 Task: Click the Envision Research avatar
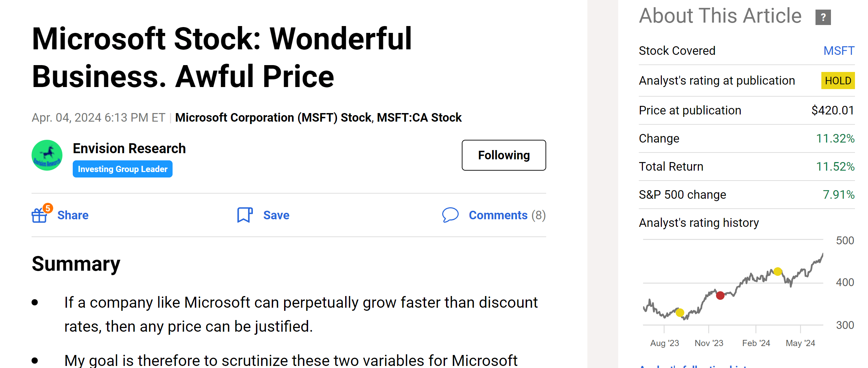[47, 155]
